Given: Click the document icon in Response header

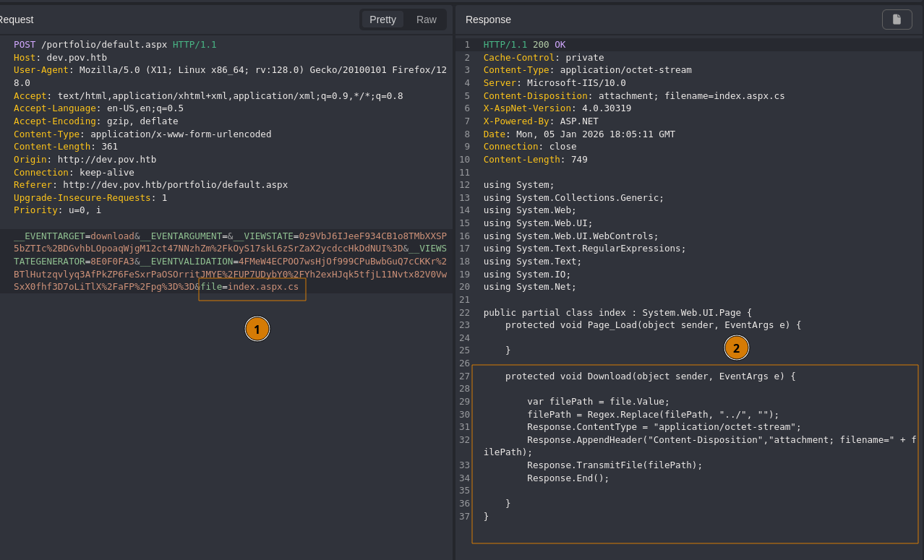Looking at the screenshot, I should [897, 20].
